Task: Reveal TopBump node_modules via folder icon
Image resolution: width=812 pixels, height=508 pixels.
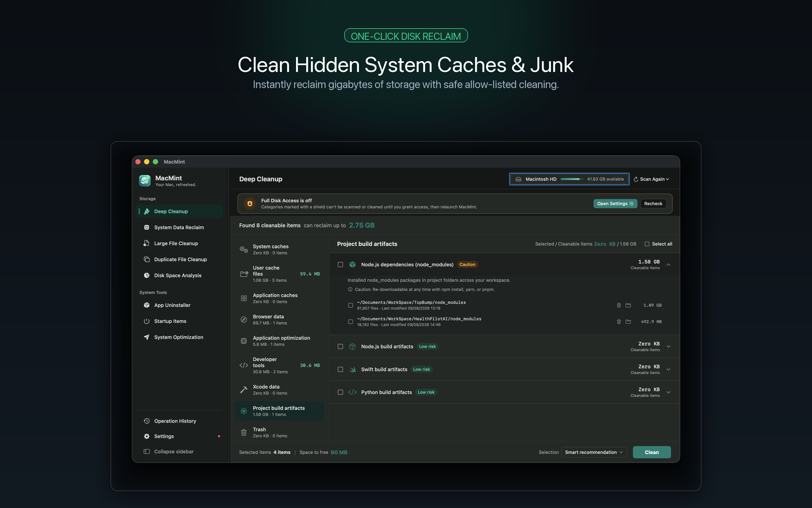Action: (628, 305)
